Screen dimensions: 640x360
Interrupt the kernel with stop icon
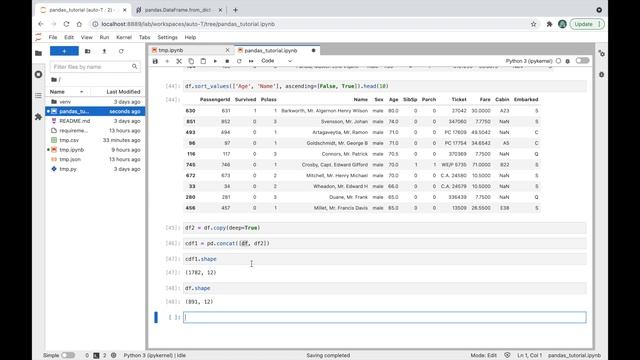(227, 61)
